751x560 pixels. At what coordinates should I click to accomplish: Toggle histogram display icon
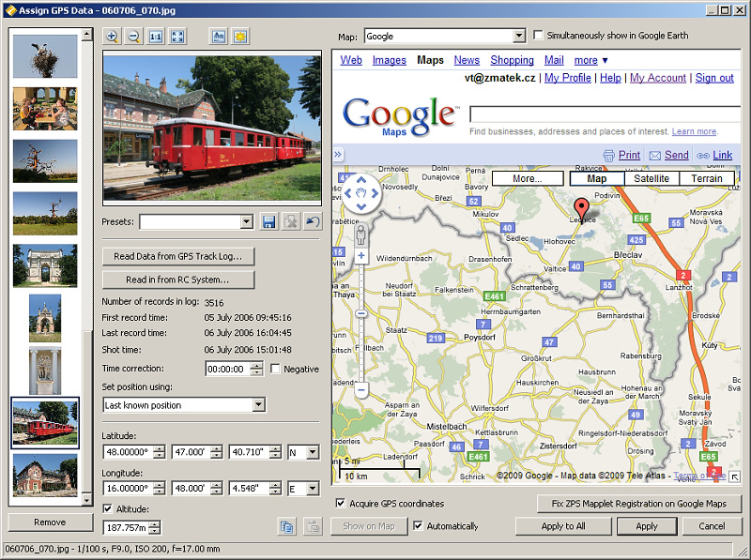pyautogui.click(x=219, y=37)
